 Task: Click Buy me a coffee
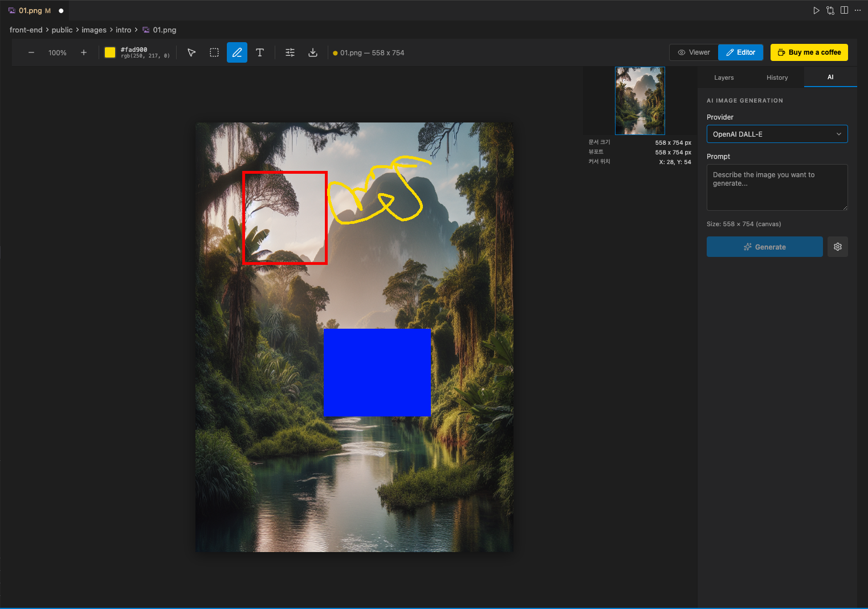809,52
